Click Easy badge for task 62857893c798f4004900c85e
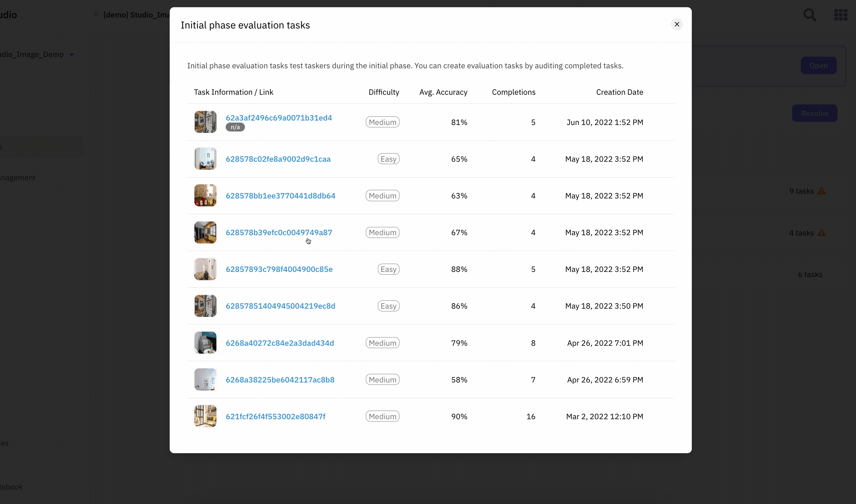 tap(388, 269)
